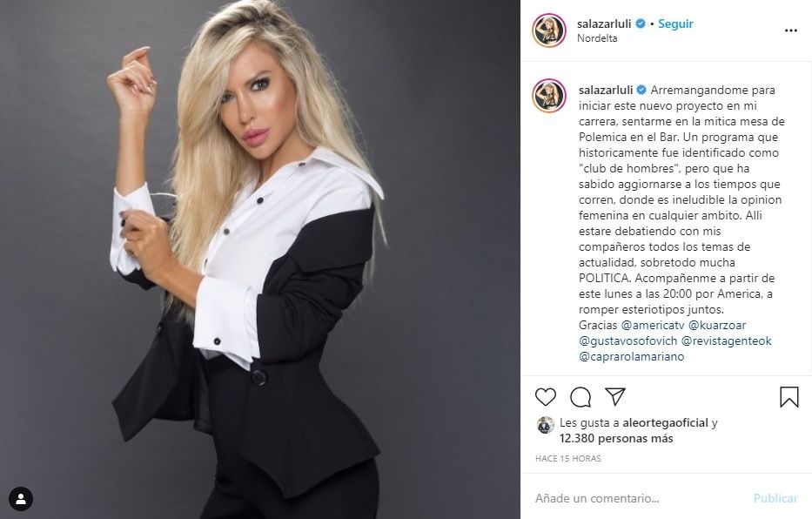View tagged people icon on photo
The height and width of the screenshot is (519, 812).
[21, 499]
